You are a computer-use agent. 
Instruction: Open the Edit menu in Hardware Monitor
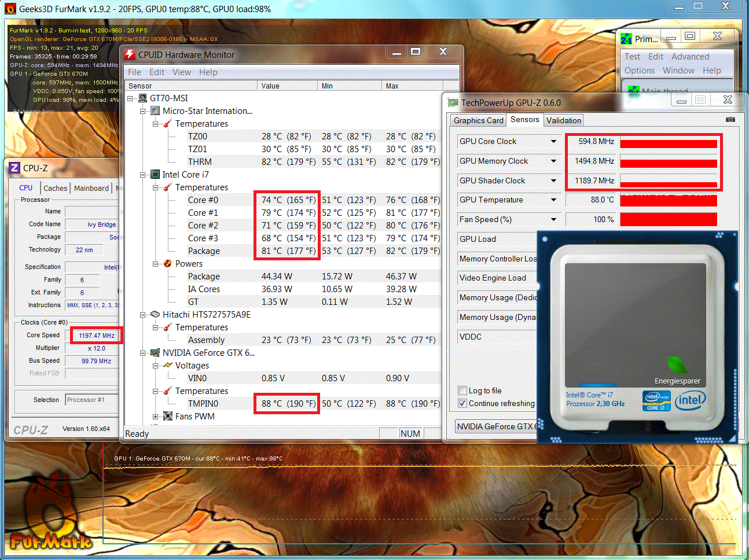pyautogui.click(x=157, y=72)
